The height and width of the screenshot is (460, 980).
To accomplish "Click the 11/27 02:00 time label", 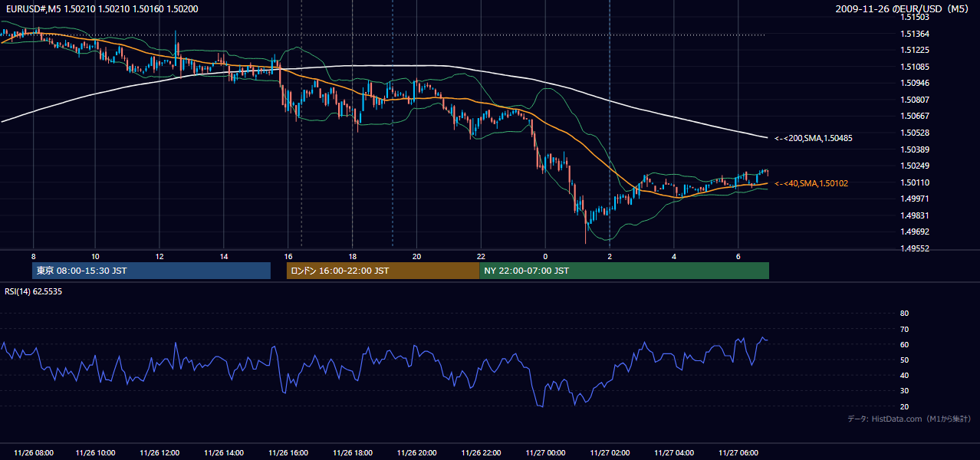I will 610,452.
